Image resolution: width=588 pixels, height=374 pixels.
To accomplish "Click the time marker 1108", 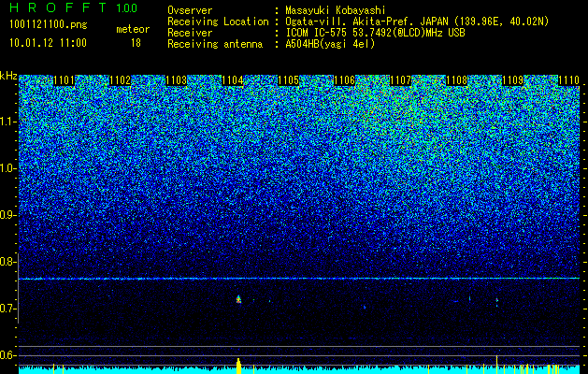I will pos(457,80).
